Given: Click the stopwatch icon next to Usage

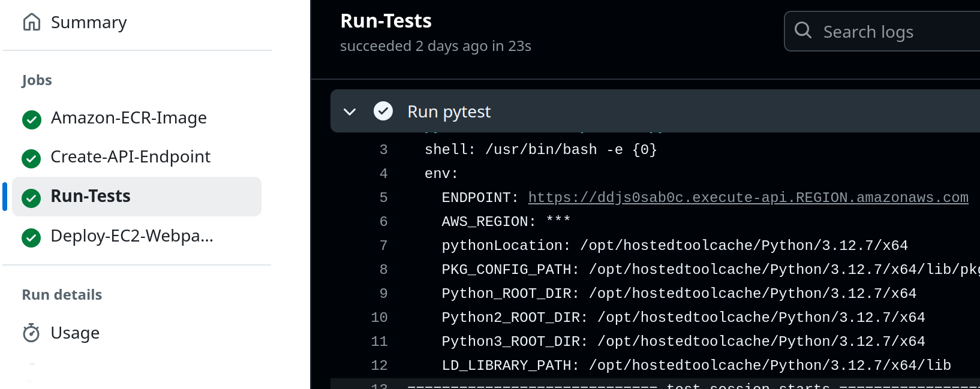Looking at the screenshot, I should click(x=31, y=333).
